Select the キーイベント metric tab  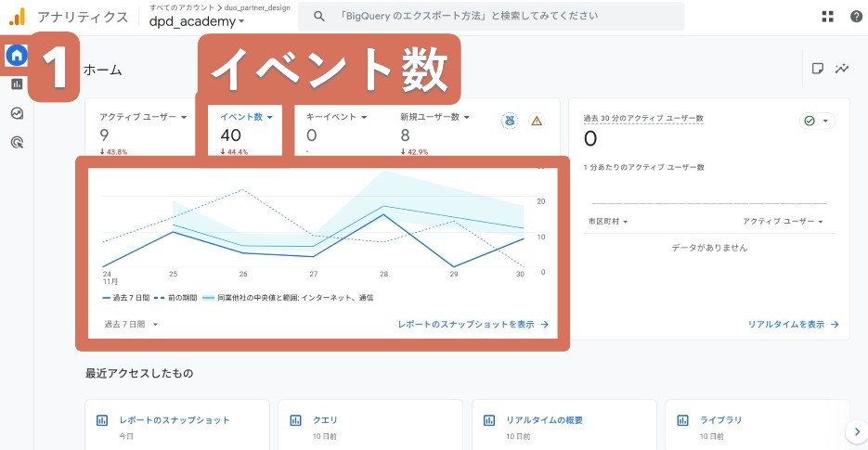(337, 118)
